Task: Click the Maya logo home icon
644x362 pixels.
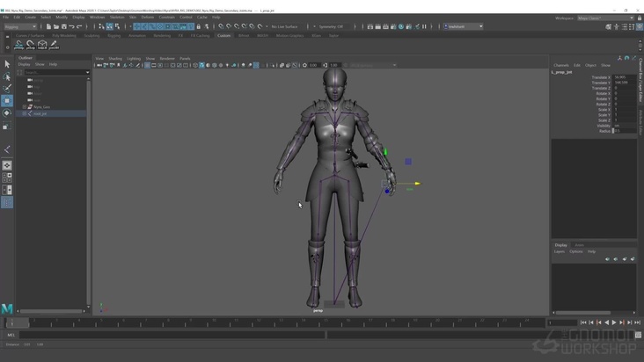Action: point(7,308)
